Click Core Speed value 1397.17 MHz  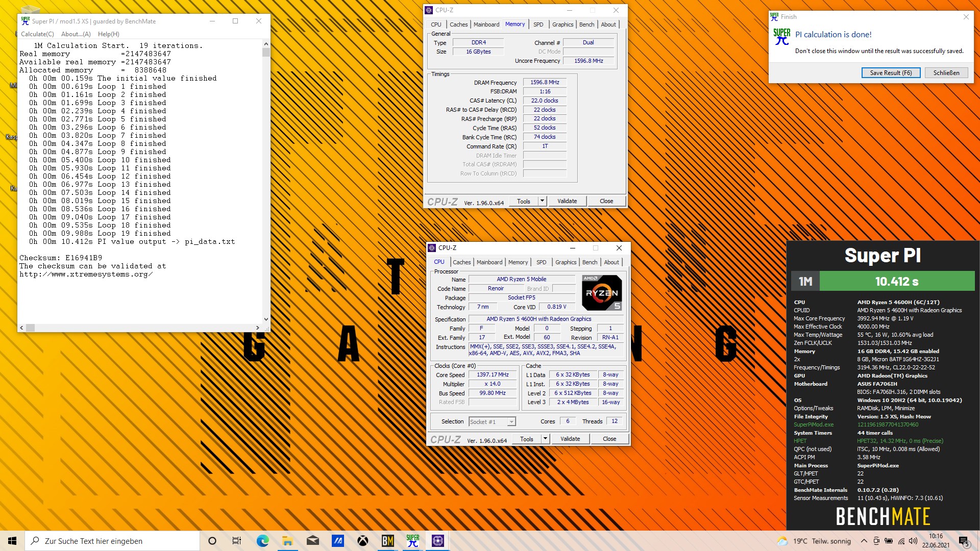[493, 375]
